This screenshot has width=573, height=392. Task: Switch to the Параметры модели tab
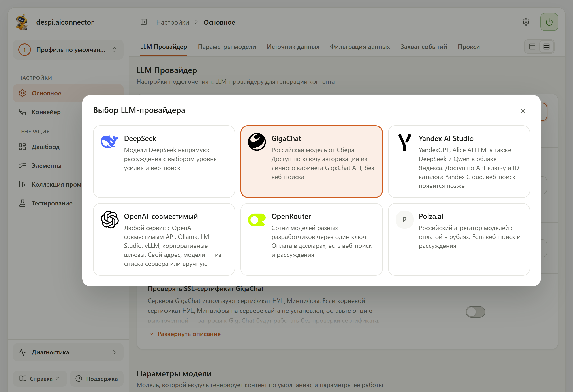[x=227, y=47]
